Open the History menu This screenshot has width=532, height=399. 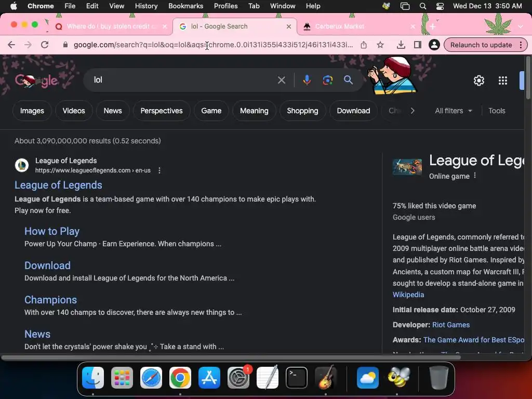[x=146, y=6]
